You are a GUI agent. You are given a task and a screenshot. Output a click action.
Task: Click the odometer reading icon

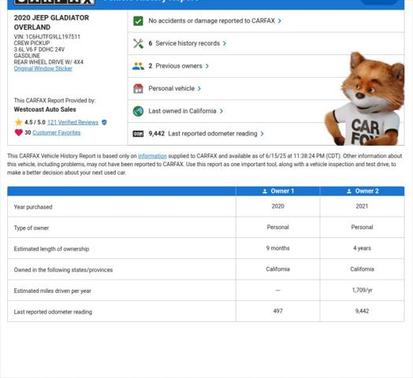(x=138, y=134)
